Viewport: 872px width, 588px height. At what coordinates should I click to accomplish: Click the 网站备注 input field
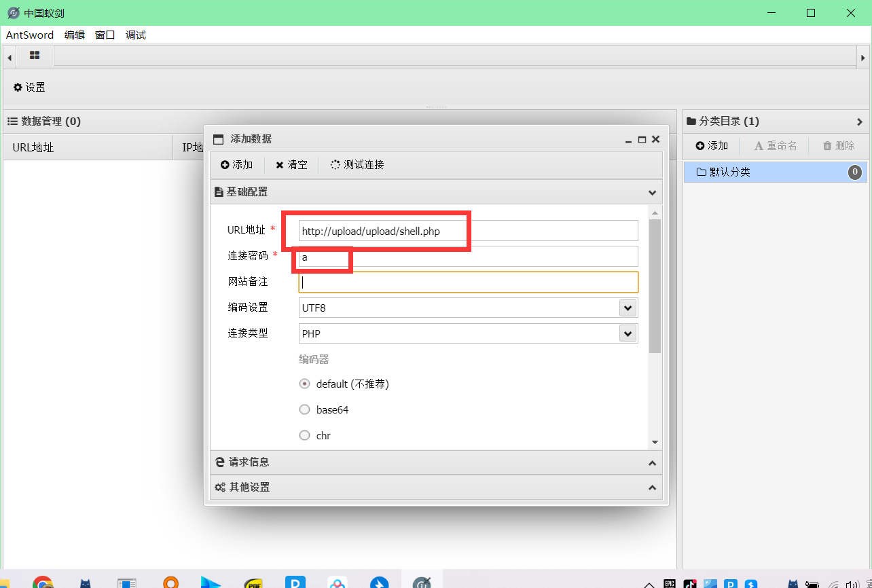[x=468, y=282]
